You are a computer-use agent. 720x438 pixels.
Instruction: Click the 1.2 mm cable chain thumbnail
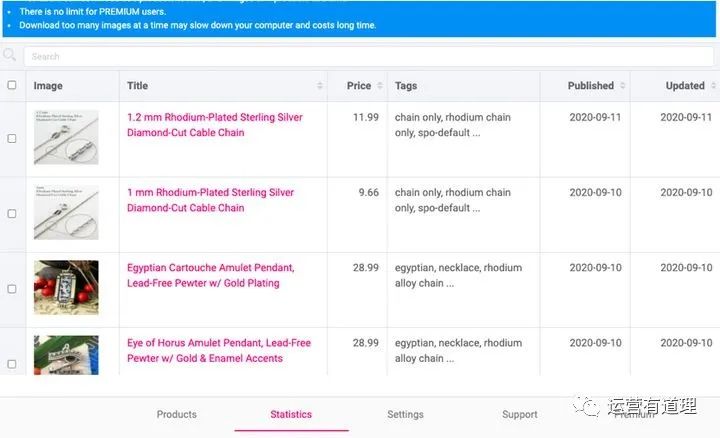pos(66,138)
